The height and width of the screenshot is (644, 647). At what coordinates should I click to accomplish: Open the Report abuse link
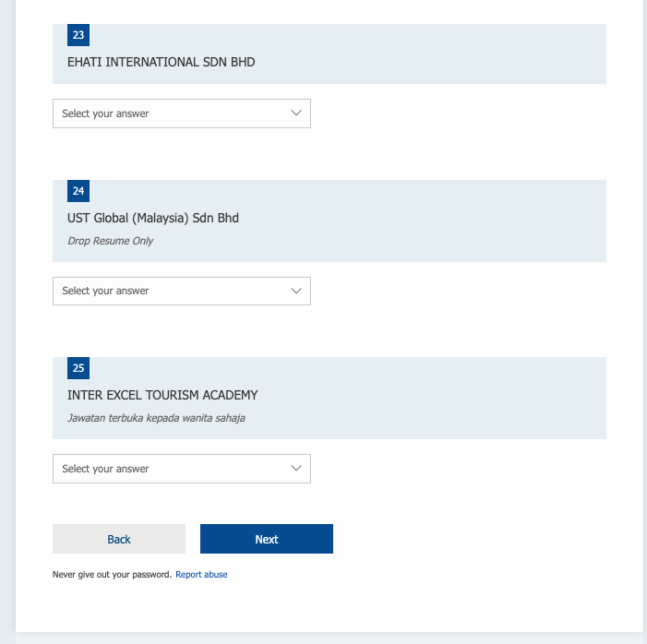tap(201, 575)
